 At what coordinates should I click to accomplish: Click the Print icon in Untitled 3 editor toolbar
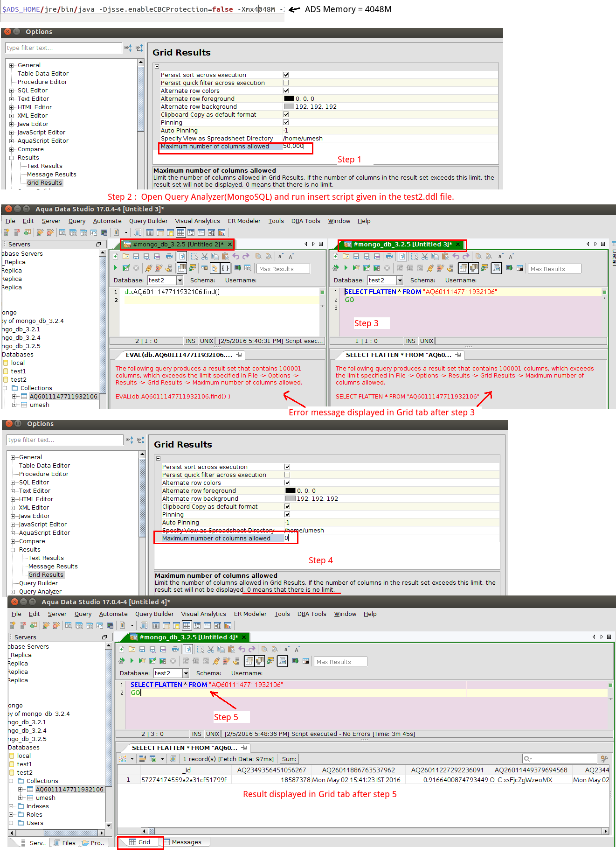pos(389,256)
